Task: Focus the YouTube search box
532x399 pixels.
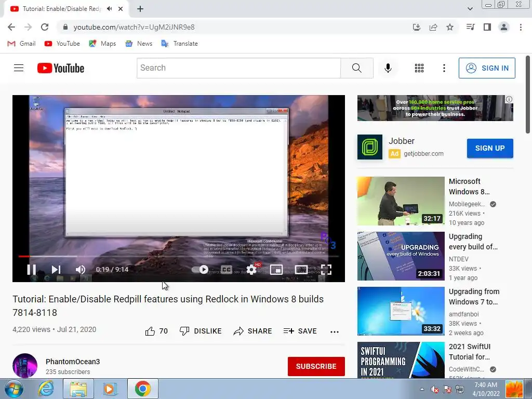Action: click(238, 68)
